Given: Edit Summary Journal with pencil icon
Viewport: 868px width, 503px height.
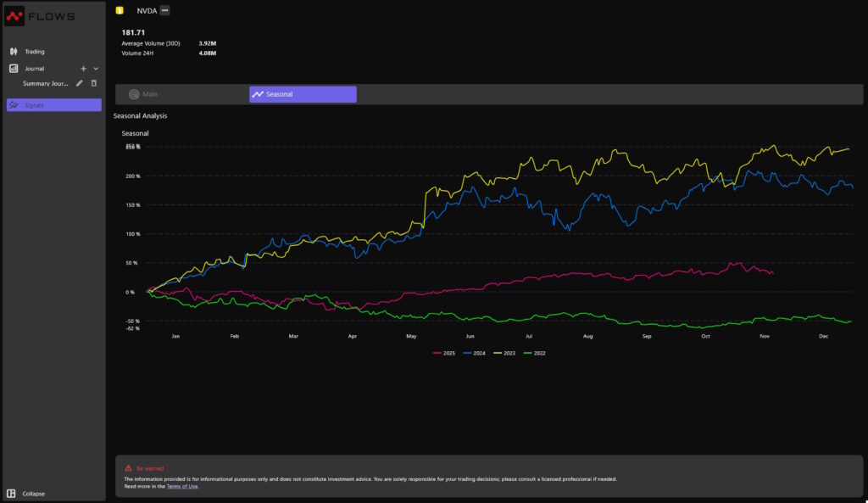Looking at the screenshot, I should point(80,83).
